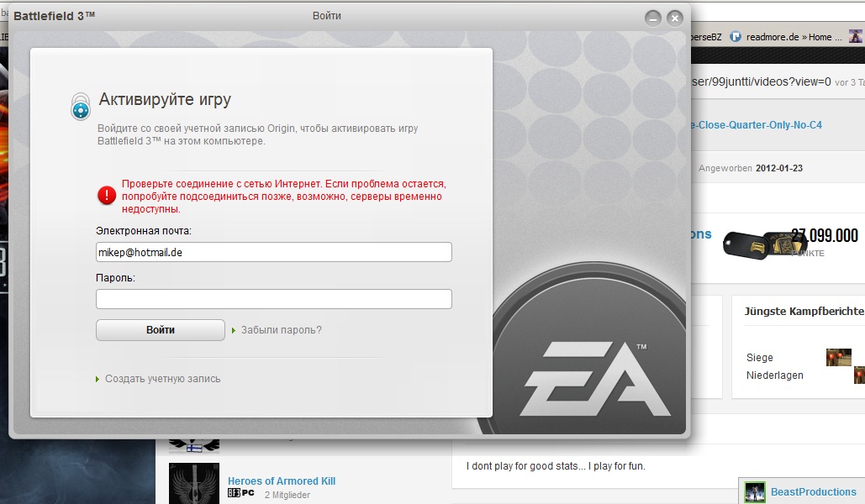The width and height of the screenshot is (865, 504).
Task: Click the padlock activation icon
Action: [81, 107]
